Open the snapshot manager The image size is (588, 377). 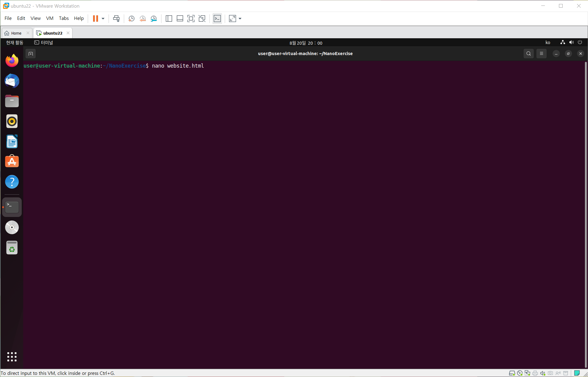(154, 19)
